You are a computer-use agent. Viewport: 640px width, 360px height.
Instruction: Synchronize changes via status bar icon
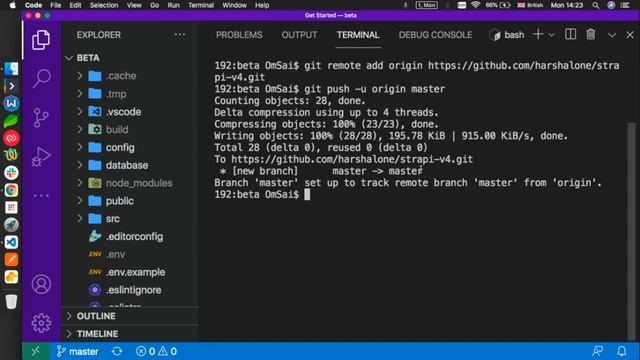117,351
